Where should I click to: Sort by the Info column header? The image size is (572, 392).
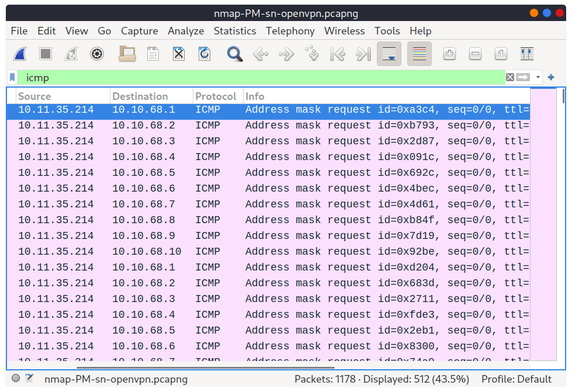(x=387, y=96)
